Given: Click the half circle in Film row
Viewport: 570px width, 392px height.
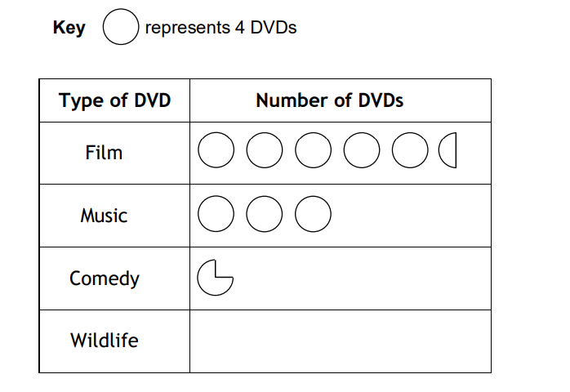Looking at the screenshot, I should [x=448, y=150].
